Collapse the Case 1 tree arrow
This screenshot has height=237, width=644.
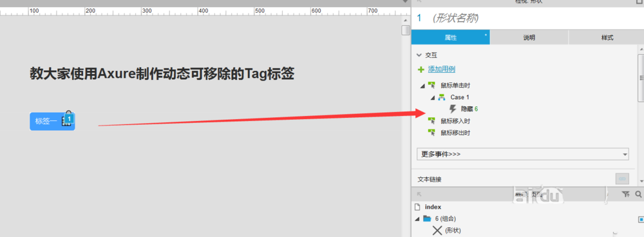pyautogui.click(x=432, y=98)
